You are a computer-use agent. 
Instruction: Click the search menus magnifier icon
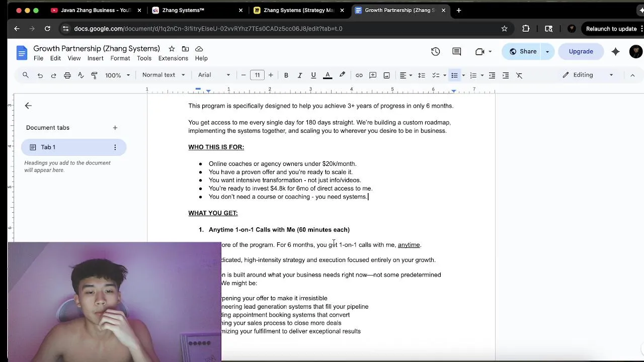coord(26,75)
